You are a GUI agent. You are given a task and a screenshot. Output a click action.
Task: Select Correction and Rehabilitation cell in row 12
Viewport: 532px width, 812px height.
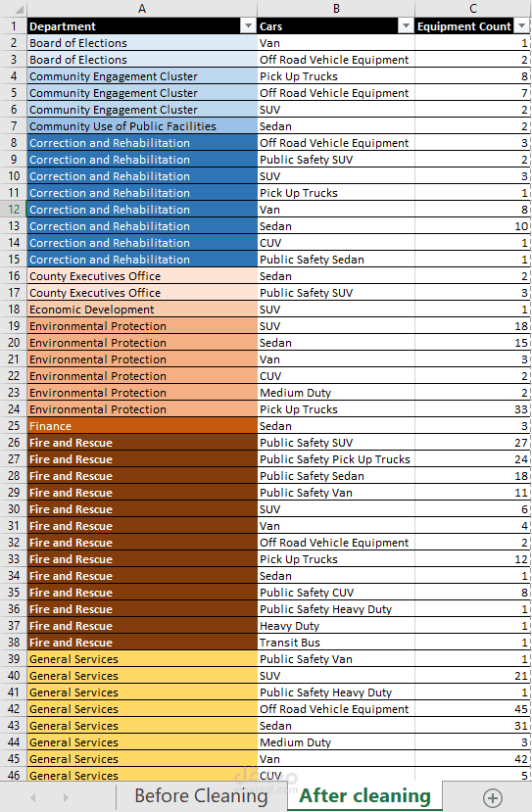point(142,210)
